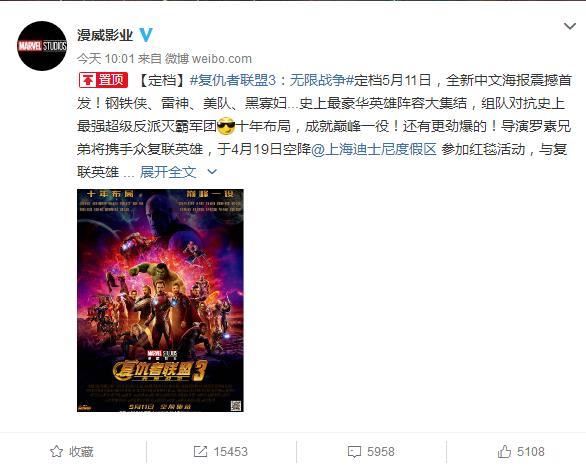Viewport: 586px width, 469px height.
Task: Open the 5958 comments
Action: [380, 451]
